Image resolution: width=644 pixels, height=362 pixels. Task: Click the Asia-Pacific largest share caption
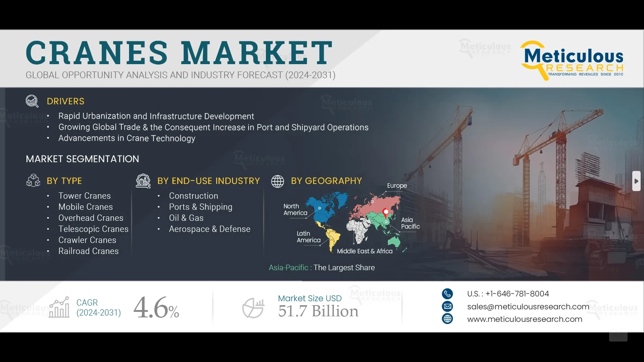point(322,267)
